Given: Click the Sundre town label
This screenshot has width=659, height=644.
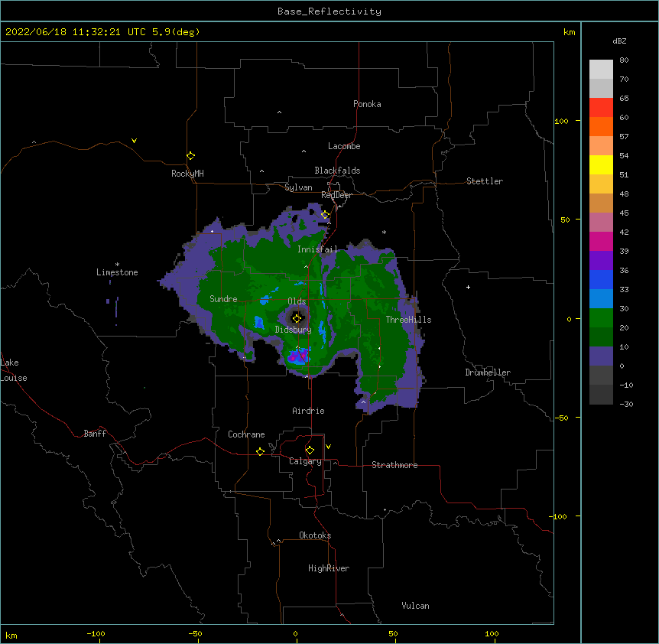Looking at the screenshot, I should [x=223, y=299].
